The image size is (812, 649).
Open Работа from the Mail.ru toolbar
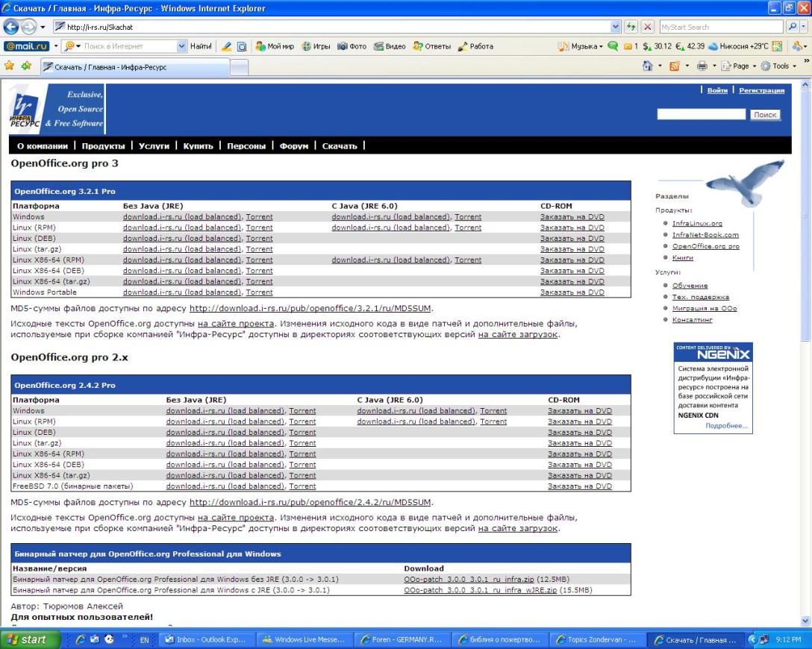(475, 46)
